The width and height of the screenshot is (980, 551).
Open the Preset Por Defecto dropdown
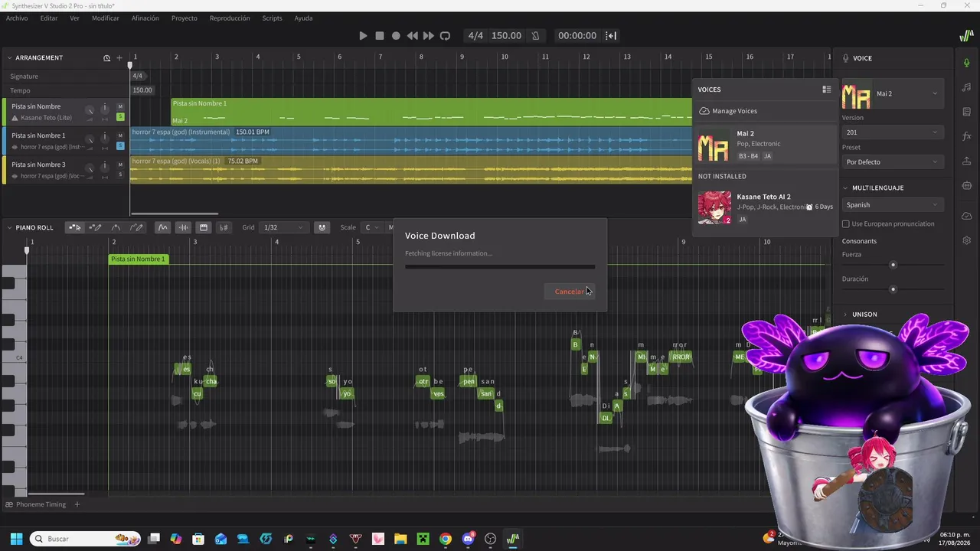892,162
